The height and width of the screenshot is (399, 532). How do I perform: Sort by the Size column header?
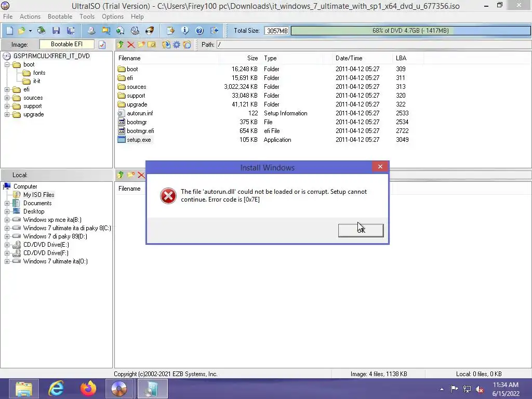click(252, 58)
